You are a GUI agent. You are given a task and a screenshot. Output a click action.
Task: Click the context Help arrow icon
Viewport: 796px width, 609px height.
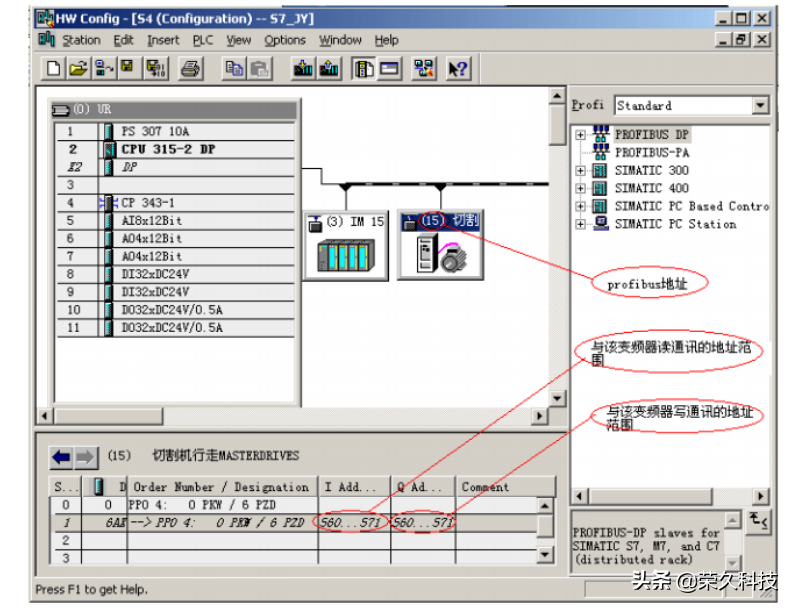tap(458, 68)
